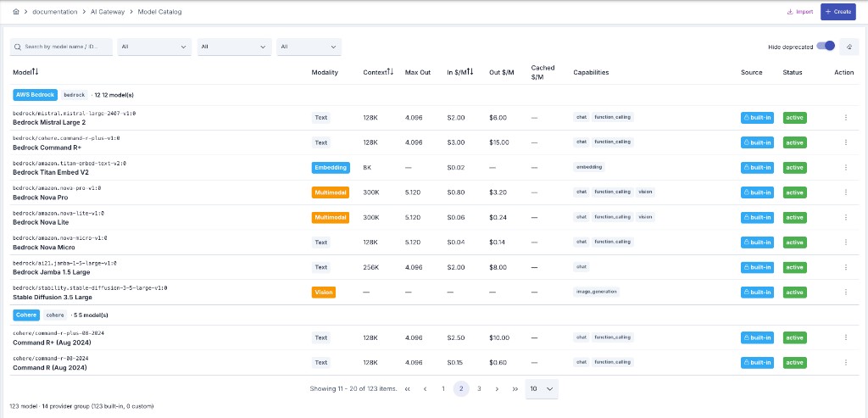Open actions menu for Bedrock Command R+

[x=845, y=142]
